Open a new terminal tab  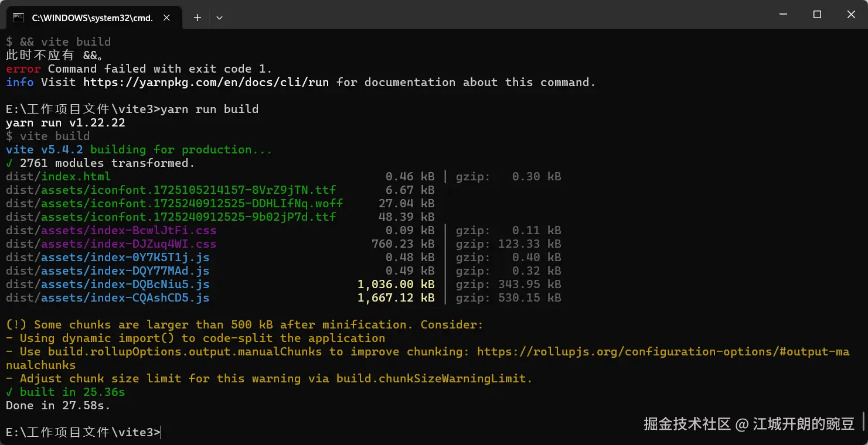coord(198,18)
